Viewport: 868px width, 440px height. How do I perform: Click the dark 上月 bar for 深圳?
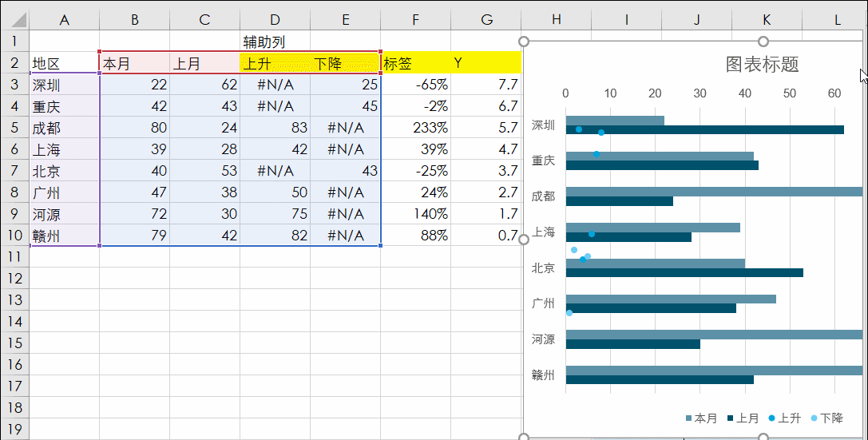(704, 129)
